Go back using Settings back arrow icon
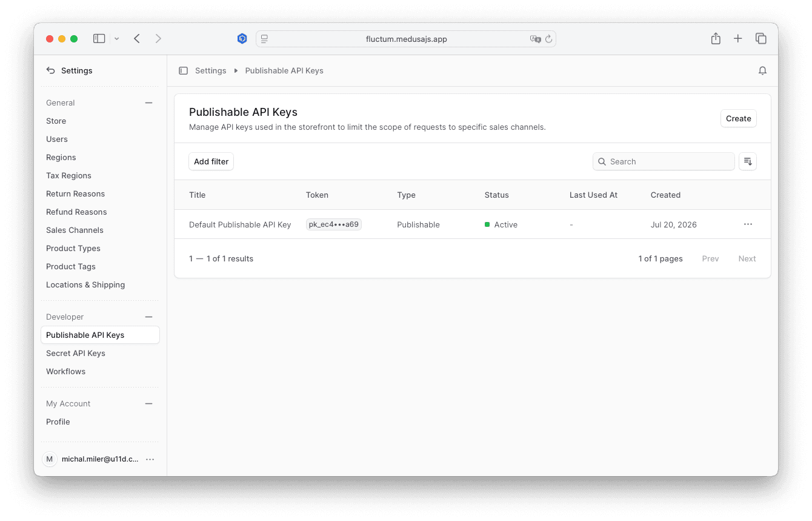 click(x=50, y=70)
